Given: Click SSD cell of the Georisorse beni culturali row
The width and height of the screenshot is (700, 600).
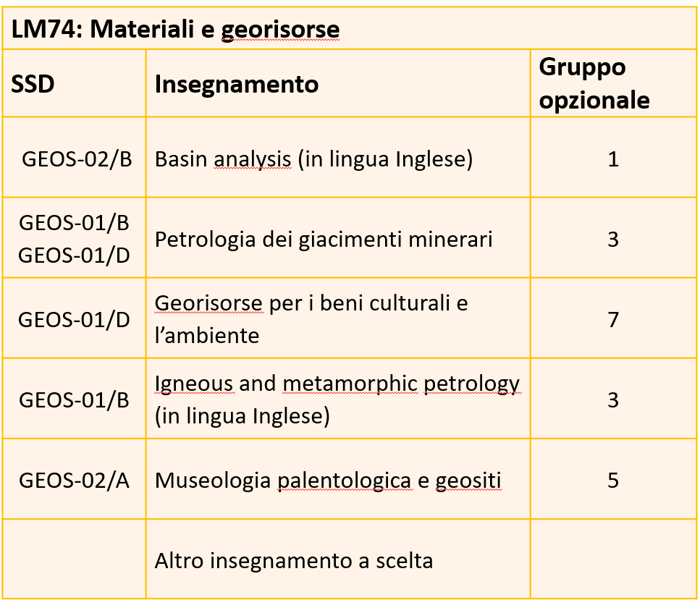Looking at the screenshot, I should point(74,319).
